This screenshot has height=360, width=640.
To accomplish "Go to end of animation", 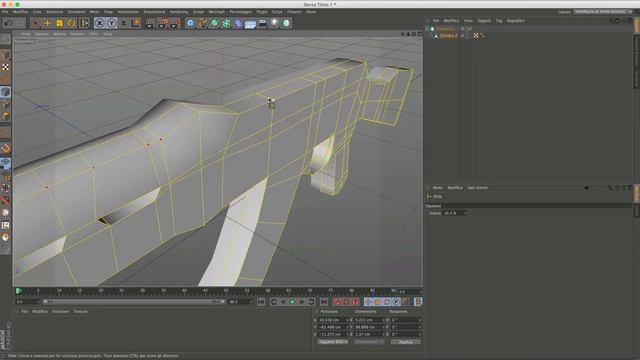I will tap(324, 302).
